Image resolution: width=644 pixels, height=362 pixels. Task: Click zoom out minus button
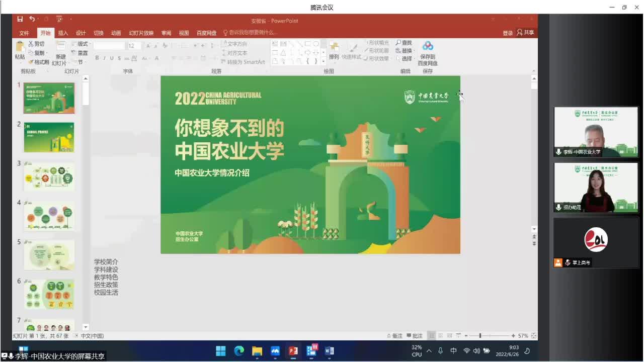tap(466, 336)
